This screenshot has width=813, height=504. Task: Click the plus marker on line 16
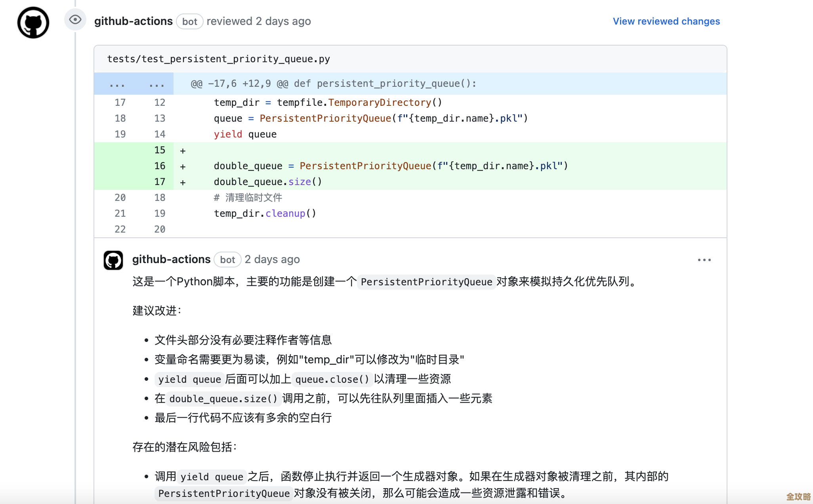point(183,166)
